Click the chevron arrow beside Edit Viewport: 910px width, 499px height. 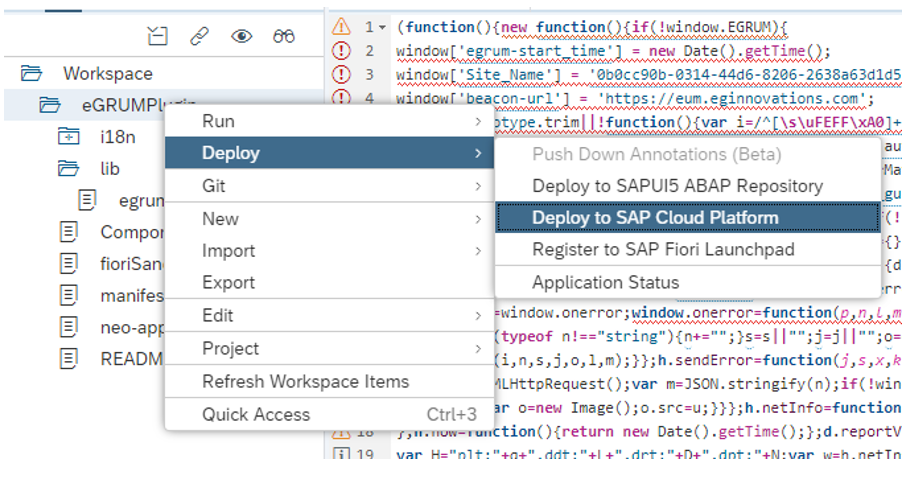click(478, 316)
